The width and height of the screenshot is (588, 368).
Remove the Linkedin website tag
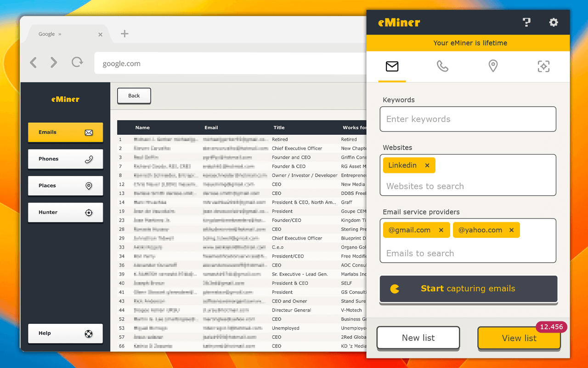[x=427, y=166]
